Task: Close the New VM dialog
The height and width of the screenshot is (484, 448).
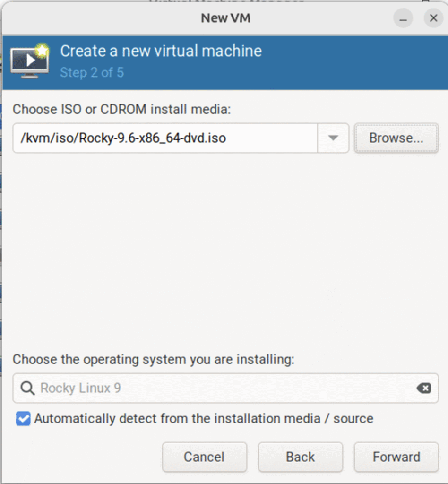Action: (433, 18)
